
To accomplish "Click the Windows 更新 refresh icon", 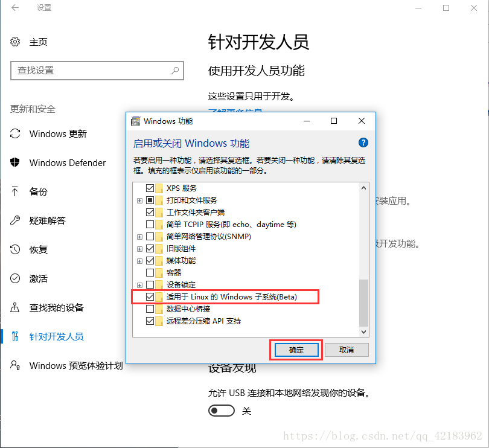I will [x=15, y=133].
